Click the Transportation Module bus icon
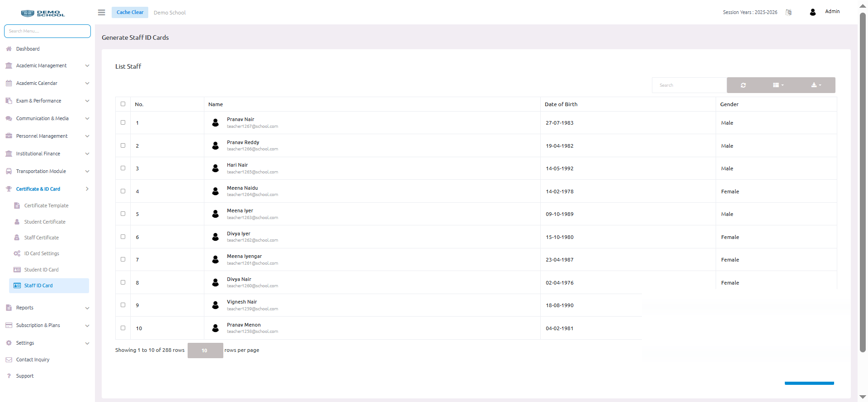The image size is (868, 402). [x=9, y=171]
